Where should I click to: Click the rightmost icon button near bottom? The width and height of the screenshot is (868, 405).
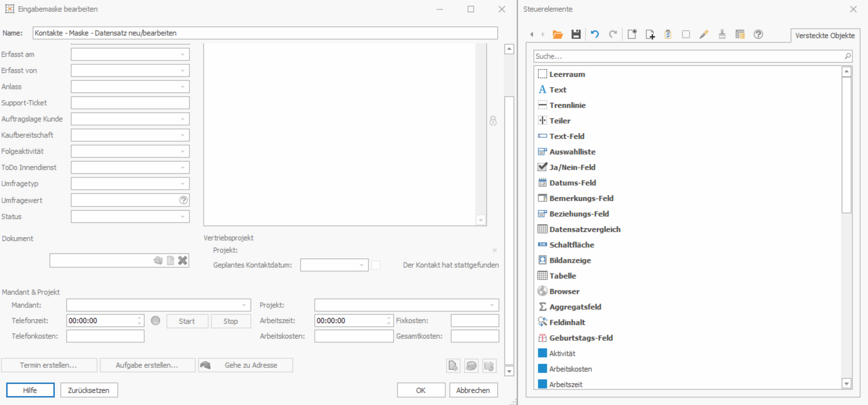tap(489, 366)
